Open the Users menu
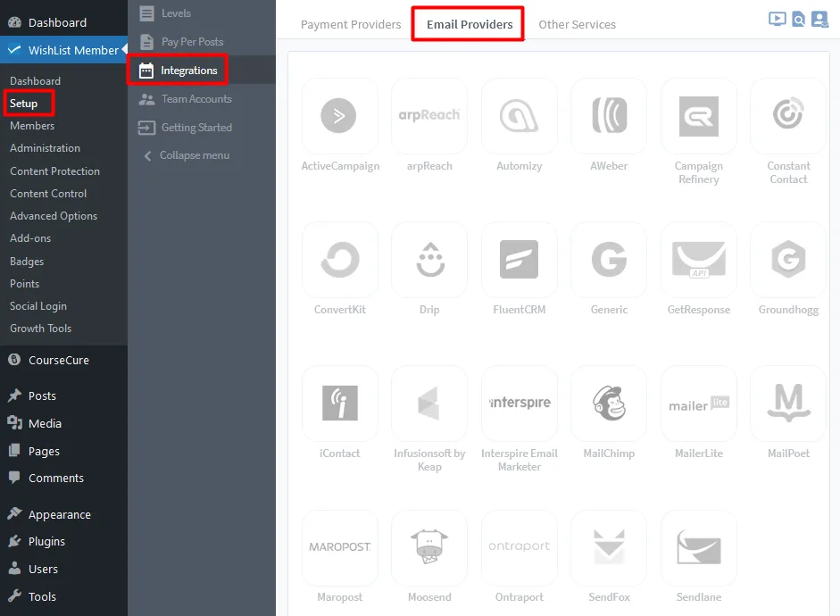The width and height of the screenshot is (840, 616). coord(63,570)
